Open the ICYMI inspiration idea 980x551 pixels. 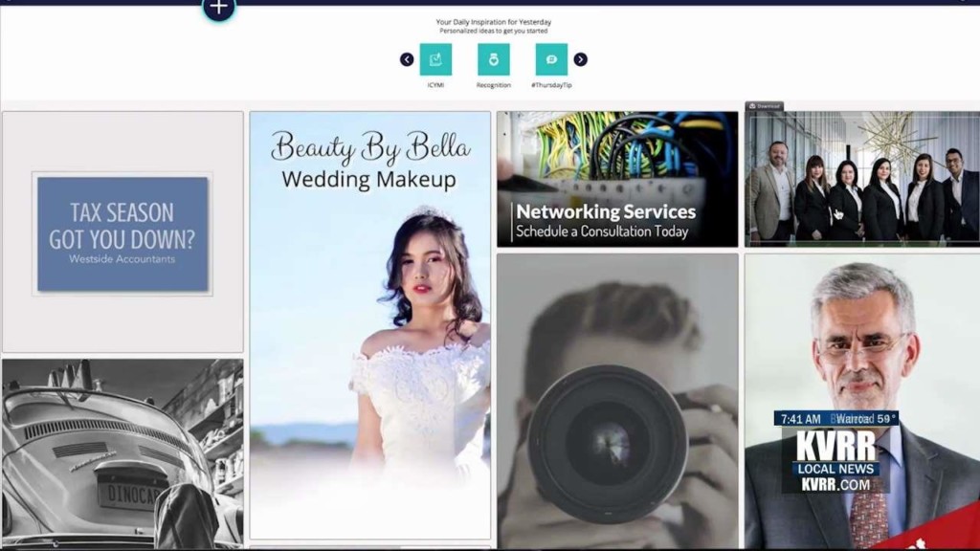tap(435, 59)
